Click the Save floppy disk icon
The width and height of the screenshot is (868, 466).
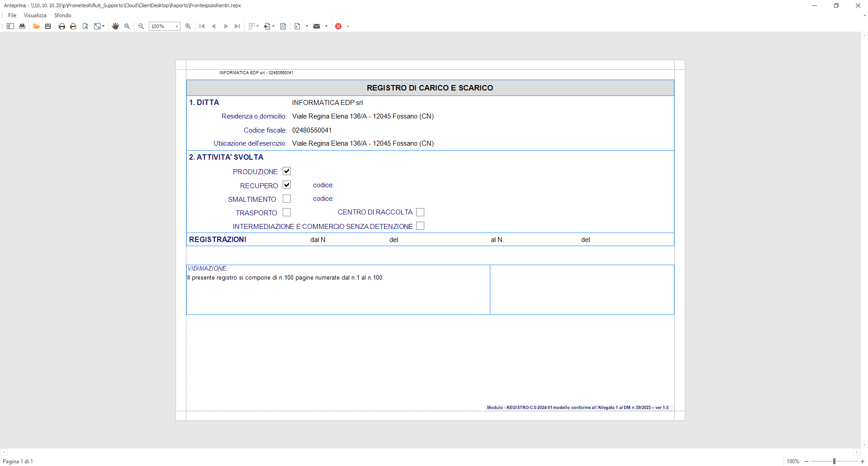(x=48, y=26)
